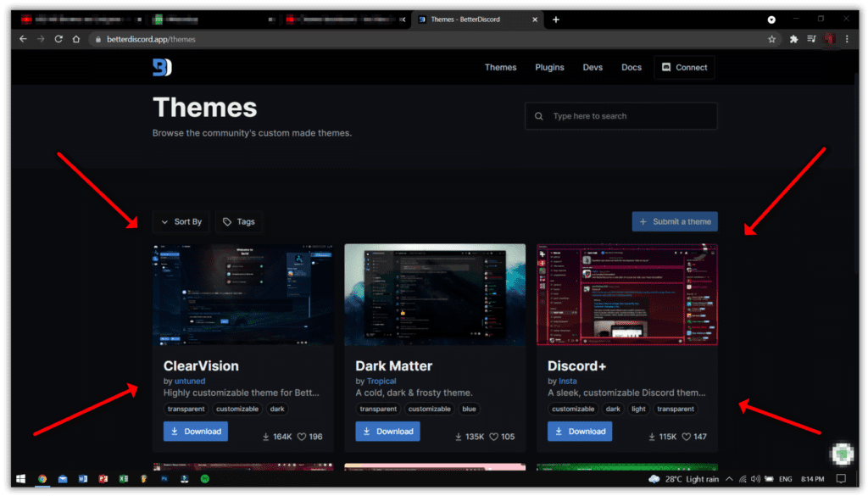The image size is (868, 496).
Task: Close the Themes - BetterDiscord tab
Action: coord(535,20)
